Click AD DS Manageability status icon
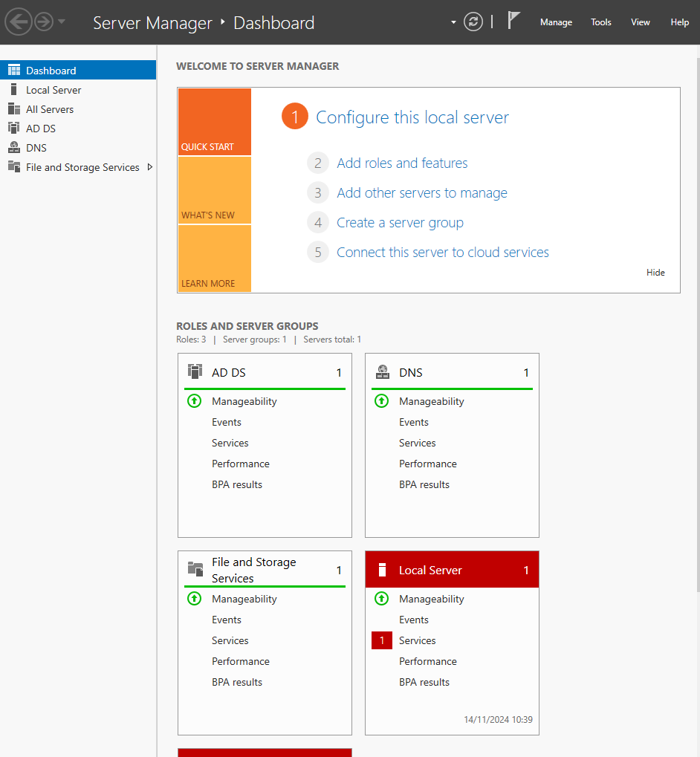Viewport: 700px width, 757px height. [x=194, y=400]
